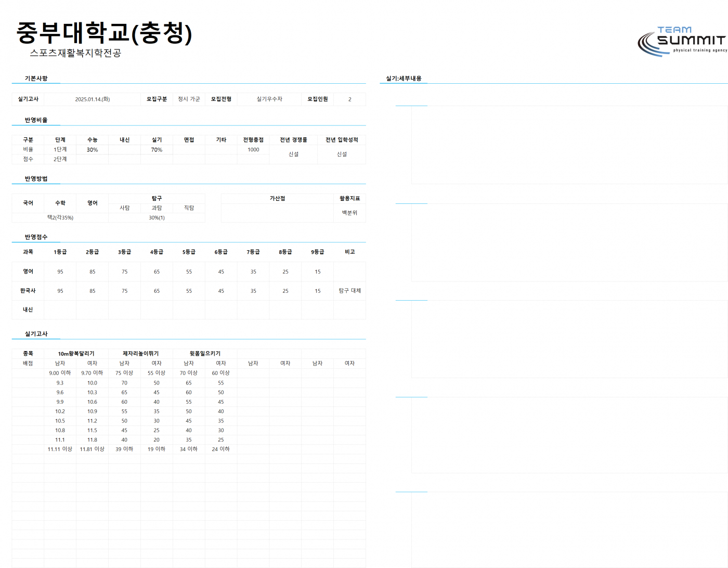
Task: Select the 2단계 cell
Action: (x=60, y=159)
